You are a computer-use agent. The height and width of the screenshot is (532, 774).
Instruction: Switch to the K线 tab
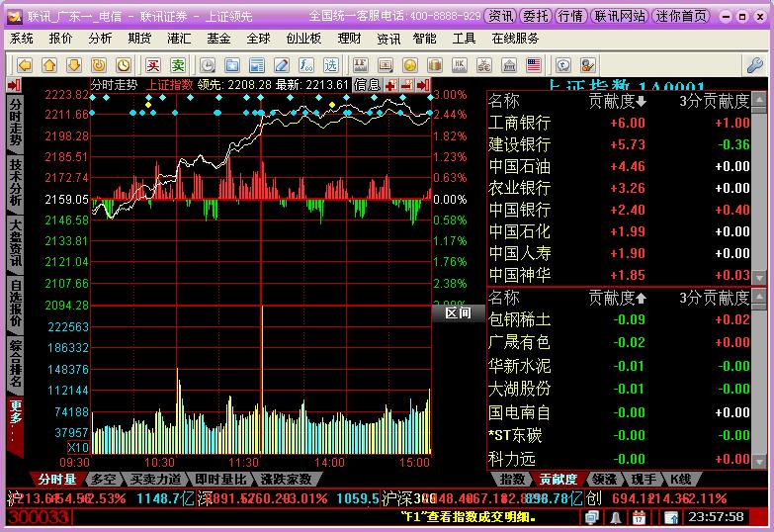[x=680, y=479]
